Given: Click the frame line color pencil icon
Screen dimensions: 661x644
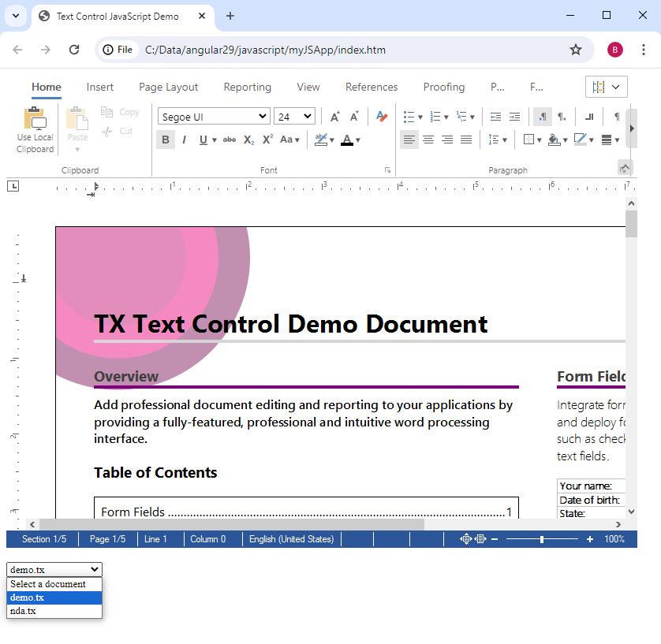Looking at the screenshot, I should tap(581, 139).
